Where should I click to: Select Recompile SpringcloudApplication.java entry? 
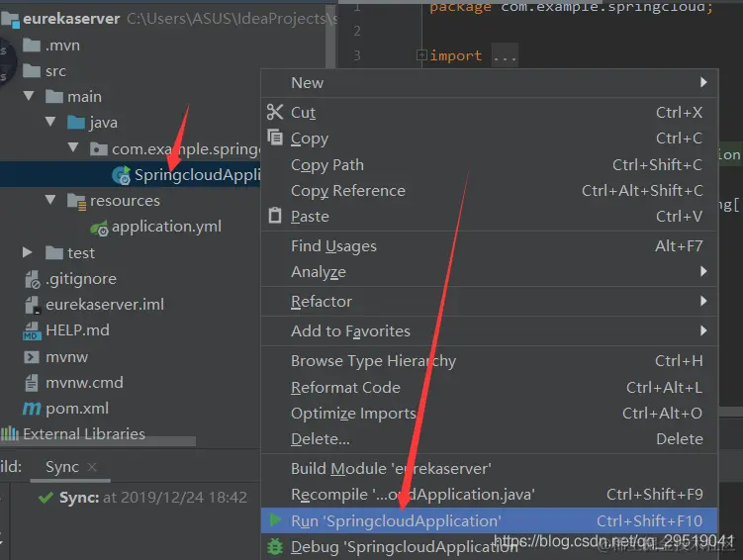click(490, 495)
